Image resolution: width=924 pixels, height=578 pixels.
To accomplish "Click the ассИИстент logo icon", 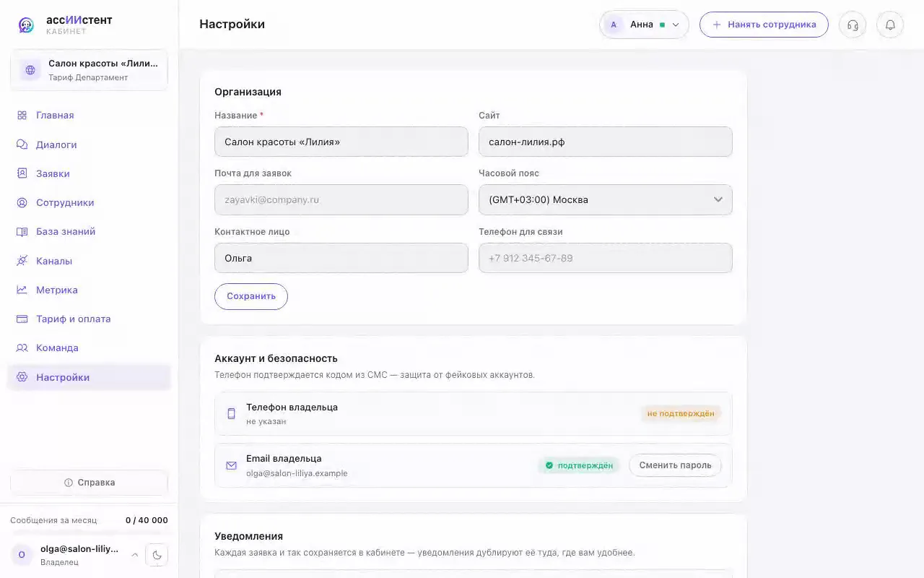I will click(x=26, y=25).
